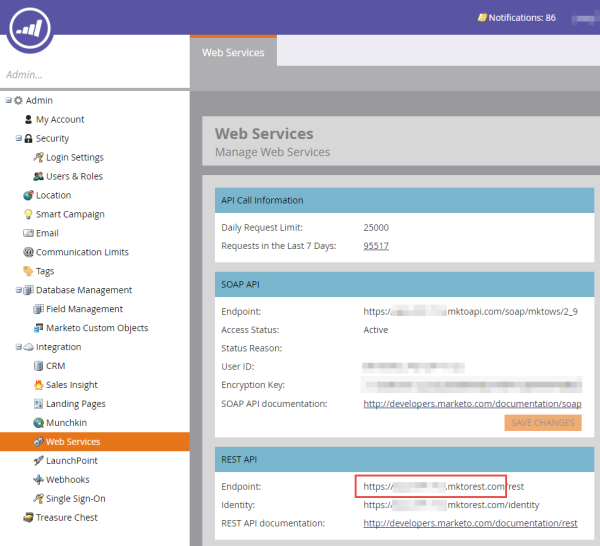Click the Landing Pages icon

click(38, 404)
